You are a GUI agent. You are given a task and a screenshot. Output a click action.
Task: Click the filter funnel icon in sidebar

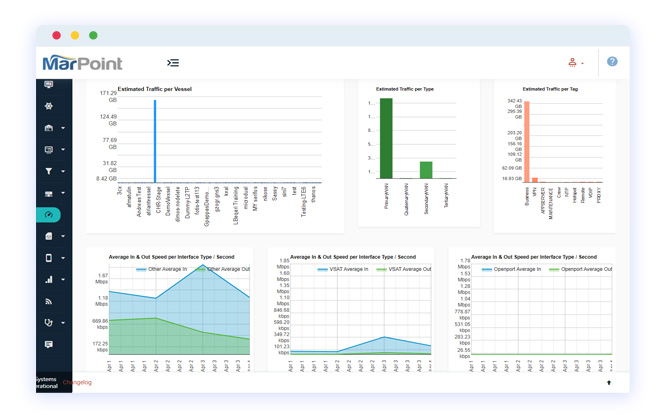click(48, 172)
